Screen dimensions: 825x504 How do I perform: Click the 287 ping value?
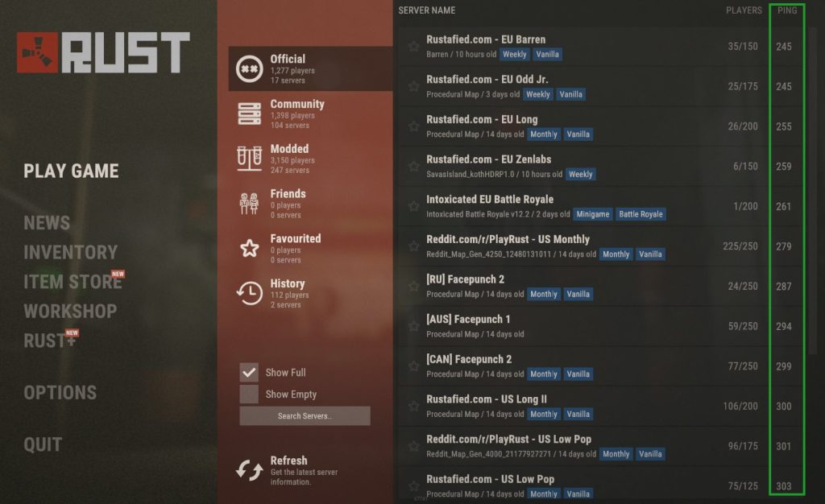(783, 286)
